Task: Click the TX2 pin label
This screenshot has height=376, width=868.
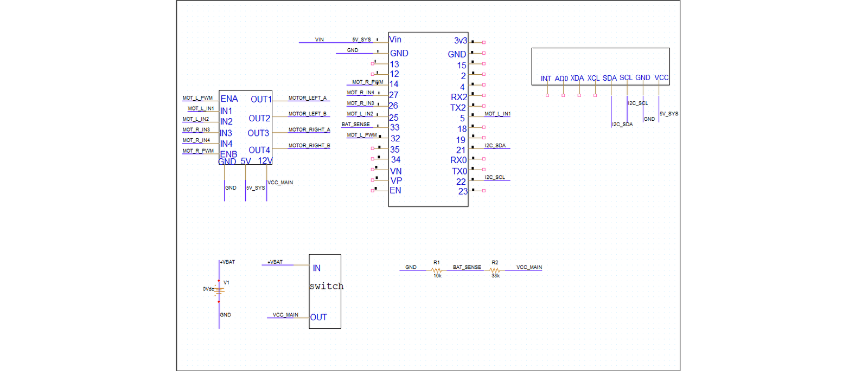Action: 458,108
